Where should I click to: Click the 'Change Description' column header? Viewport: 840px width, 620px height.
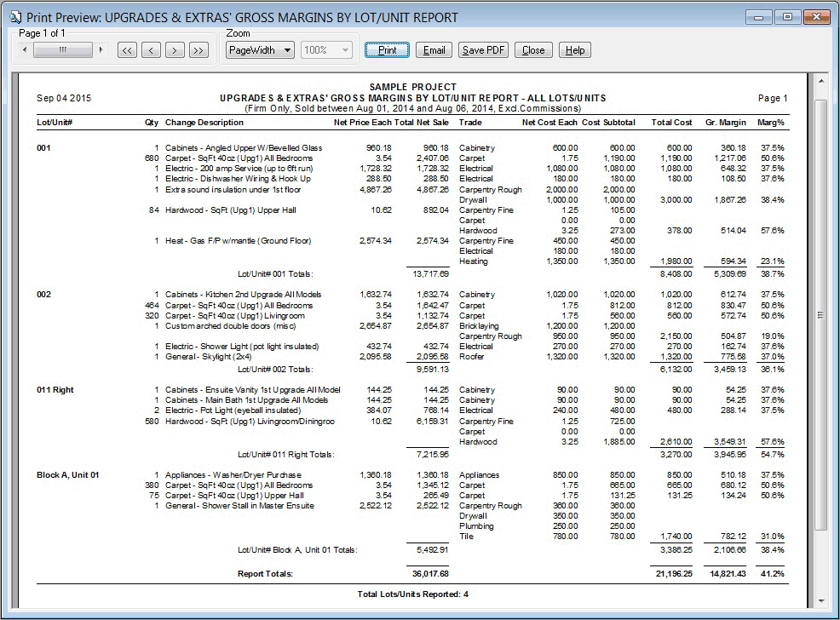(204, 122)
